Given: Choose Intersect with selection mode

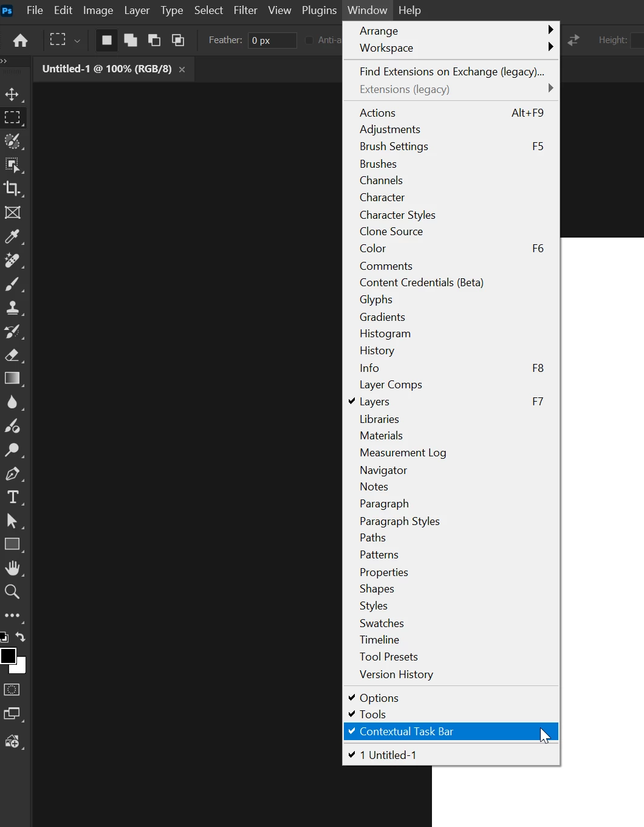Looking at the screenshot, I should pyautogui.click(x=178, y=40).
